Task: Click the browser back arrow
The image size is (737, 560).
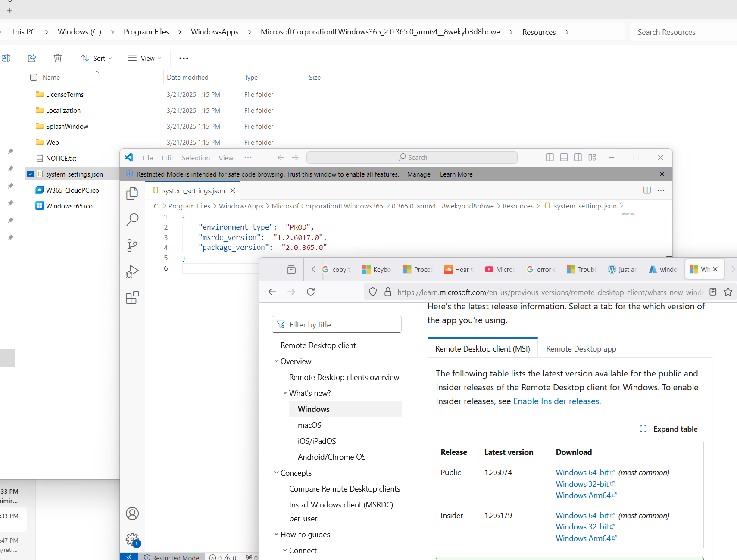Action: click(272, 292)
